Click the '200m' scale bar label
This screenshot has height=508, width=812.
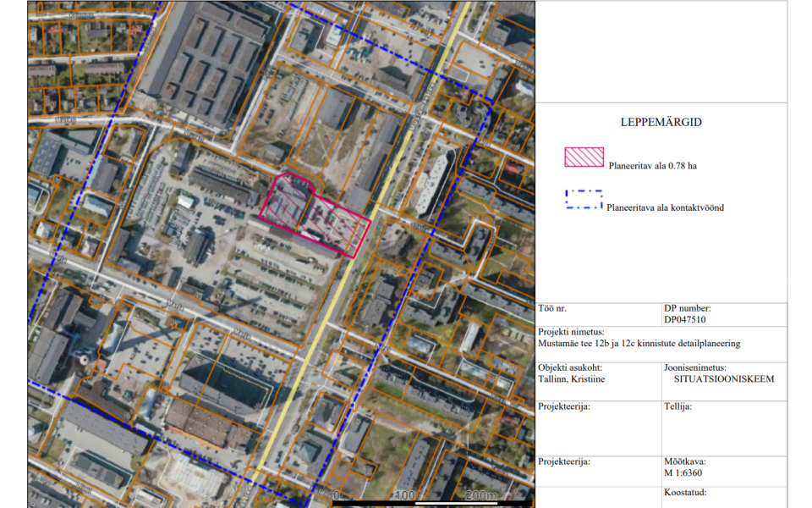[x=479, y=495]
